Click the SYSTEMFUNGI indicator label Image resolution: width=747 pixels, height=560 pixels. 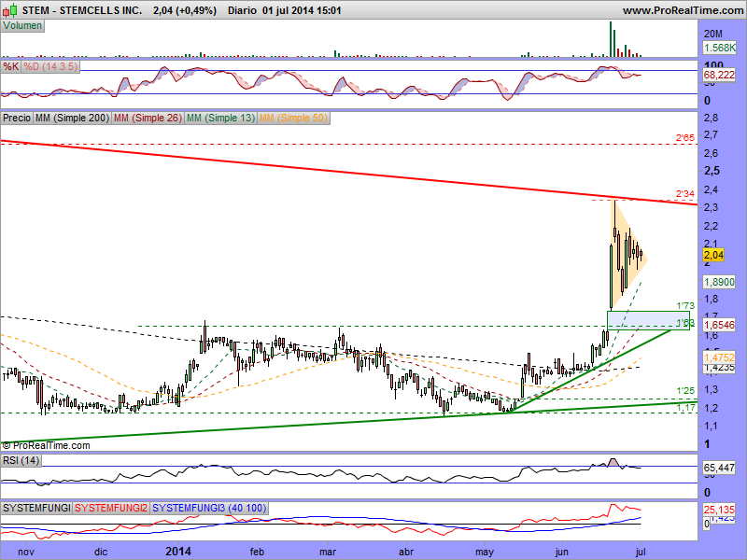coord(36,508)
